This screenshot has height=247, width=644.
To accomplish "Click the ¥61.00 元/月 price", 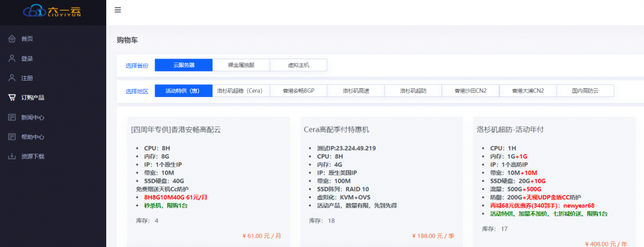I will [262, 236].
